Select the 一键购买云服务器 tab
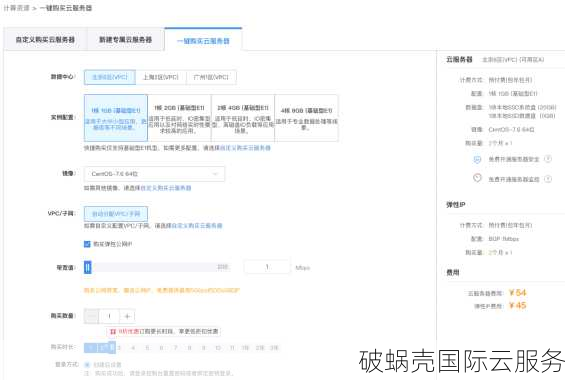The height and width of the screenshot is (380, 565). [x=203, y=41]
